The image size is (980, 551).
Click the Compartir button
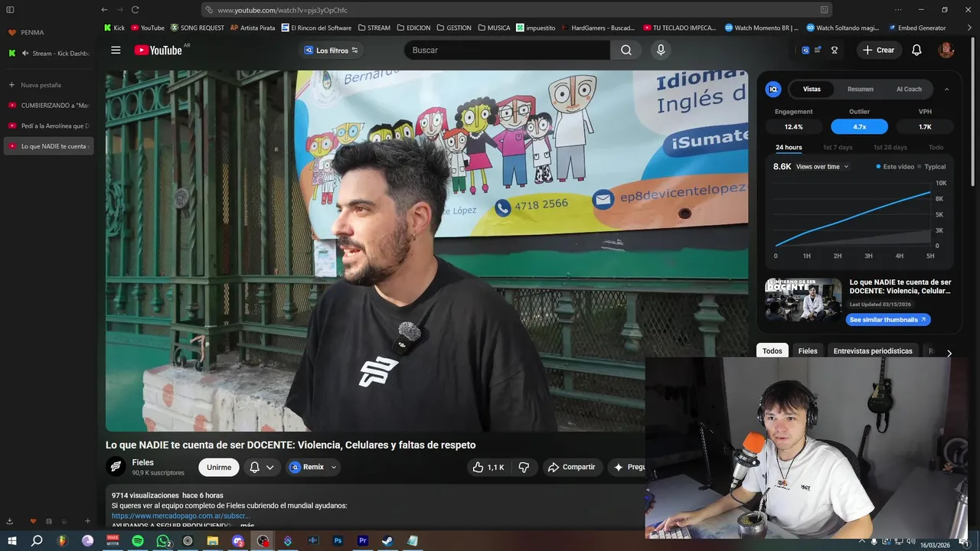[572, 467]
